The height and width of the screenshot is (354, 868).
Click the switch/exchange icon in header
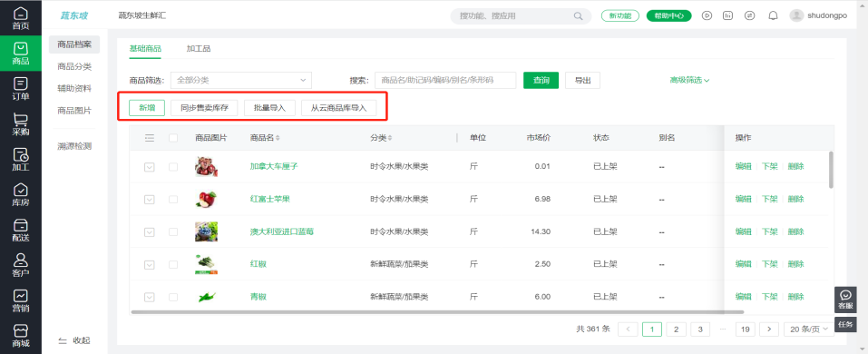coord(749,15)
